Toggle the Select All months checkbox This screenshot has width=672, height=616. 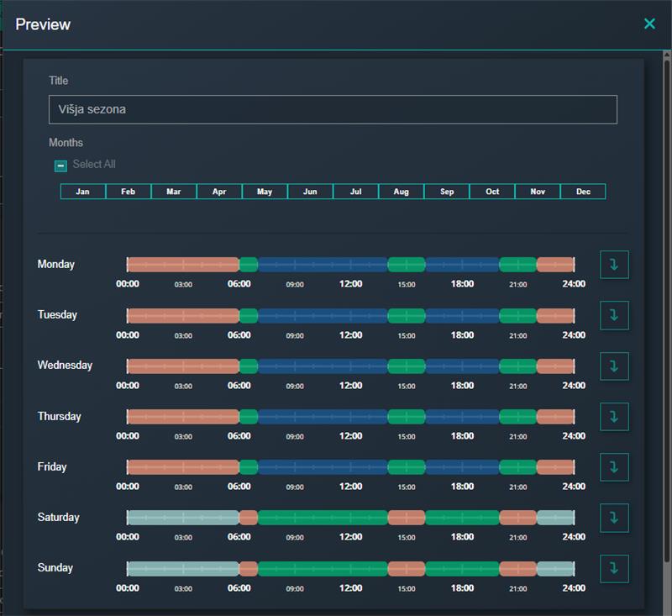60,166
